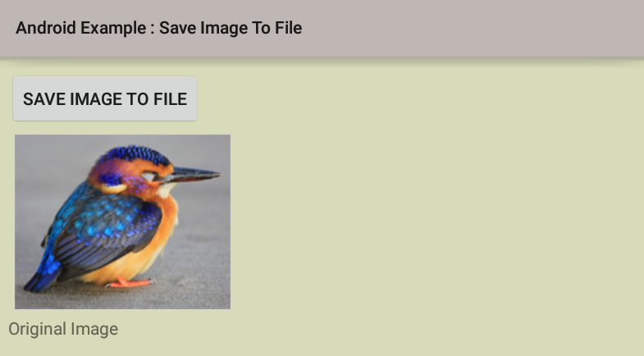Click the app bar title text
The height and width of the screenshot is (356, 644).
pos(158,28)
